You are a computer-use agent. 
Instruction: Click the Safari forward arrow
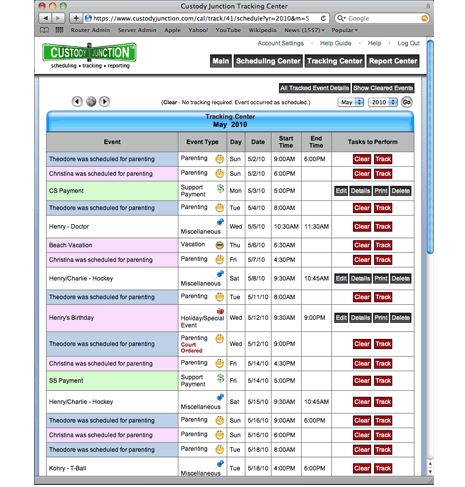[58, 18]
